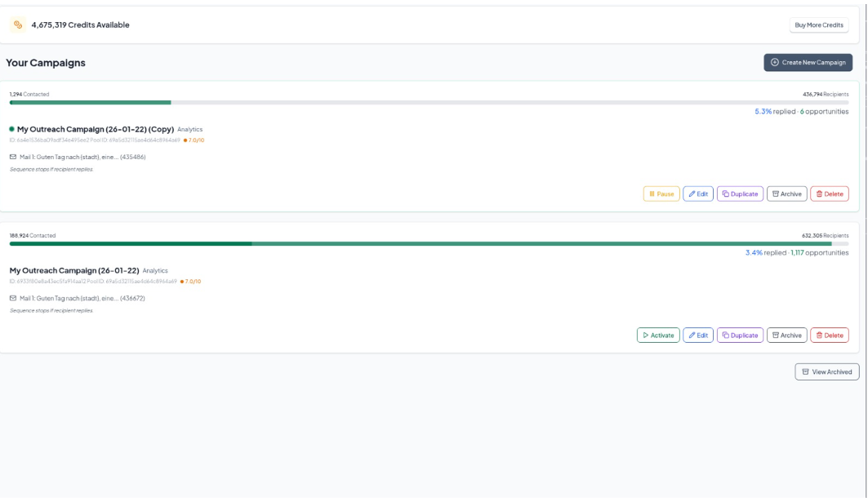The width and height of the screenshot is (868, 498).
Task: Pause the Copy outreach campaign
Action: coord(661,193)
